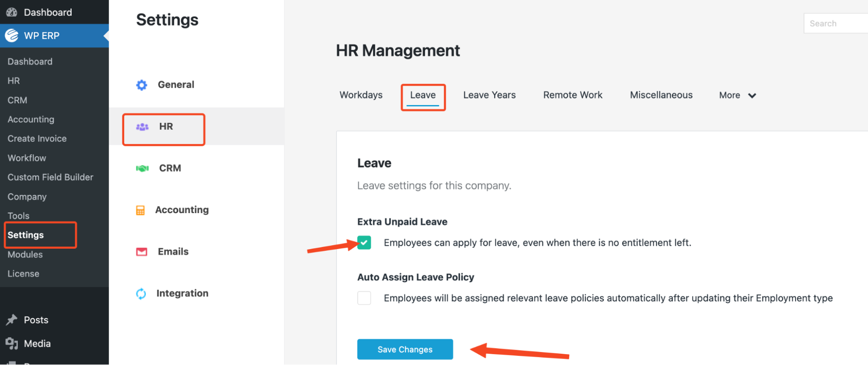Click the Integration sync icon

141,294
